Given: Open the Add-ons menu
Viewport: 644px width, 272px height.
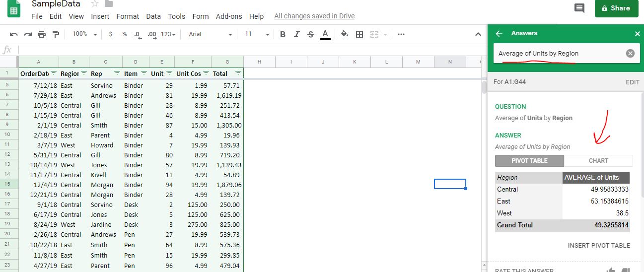Looking at the screenshot, I should point(229,16).
